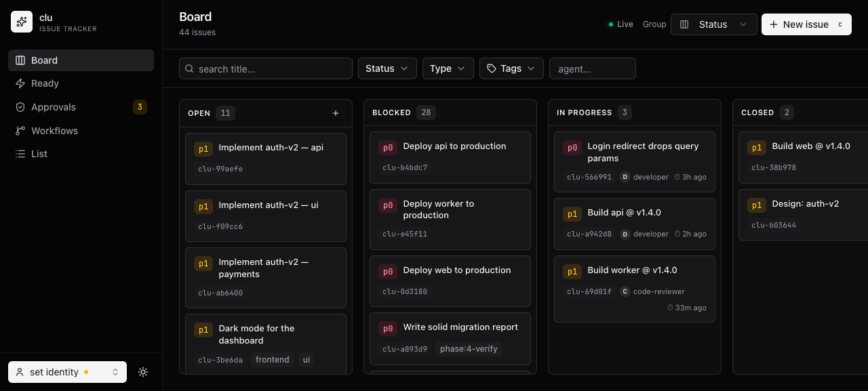Click the clock icon beside 3h ago
The height and width of the screenshot is (391, 868).
[677, 177]
